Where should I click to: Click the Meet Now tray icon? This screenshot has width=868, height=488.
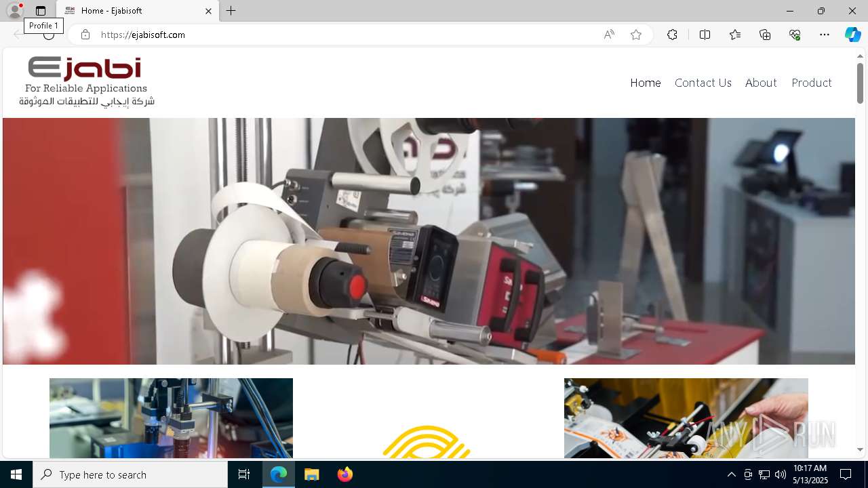pyautogui.click(x=748, y=474)
